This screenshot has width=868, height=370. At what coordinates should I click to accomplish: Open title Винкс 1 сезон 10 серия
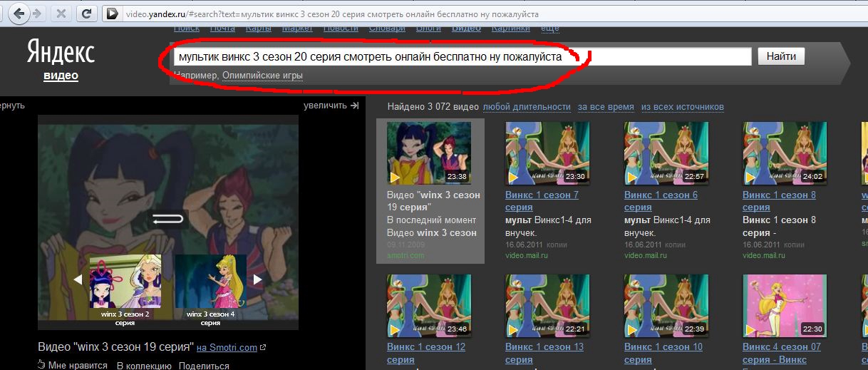click(663, 353)
